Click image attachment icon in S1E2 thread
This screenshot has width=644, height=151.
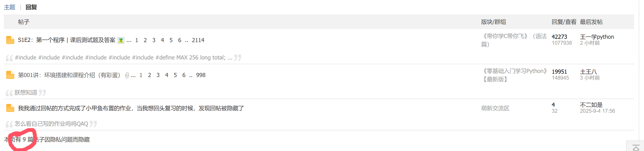click(121, 40)
